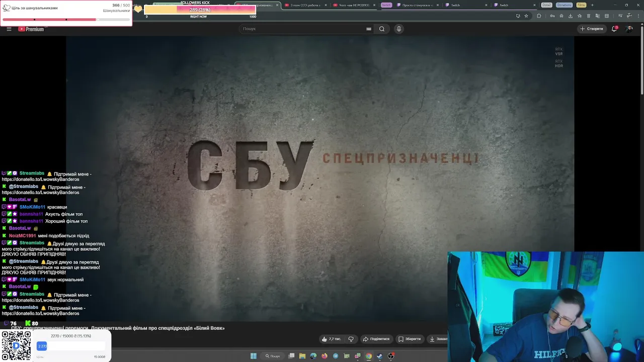The image size is (644, 362).
Task: Close the '3 полк ССО' tab
Action: click(x=326, y=5)
